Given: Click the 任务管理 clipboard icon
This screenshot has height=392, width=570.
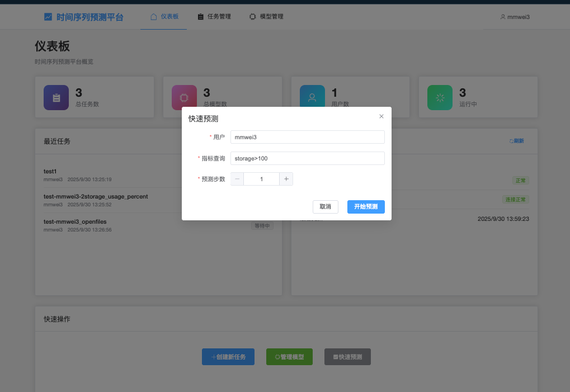Looking at the screenshot, I should [x=200, y=17].
